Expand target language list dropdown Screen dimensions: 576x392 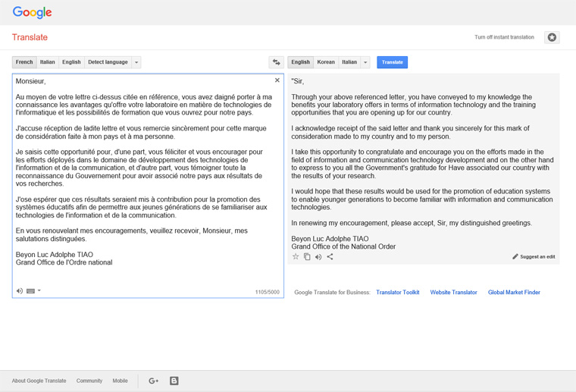coord(365,62)
